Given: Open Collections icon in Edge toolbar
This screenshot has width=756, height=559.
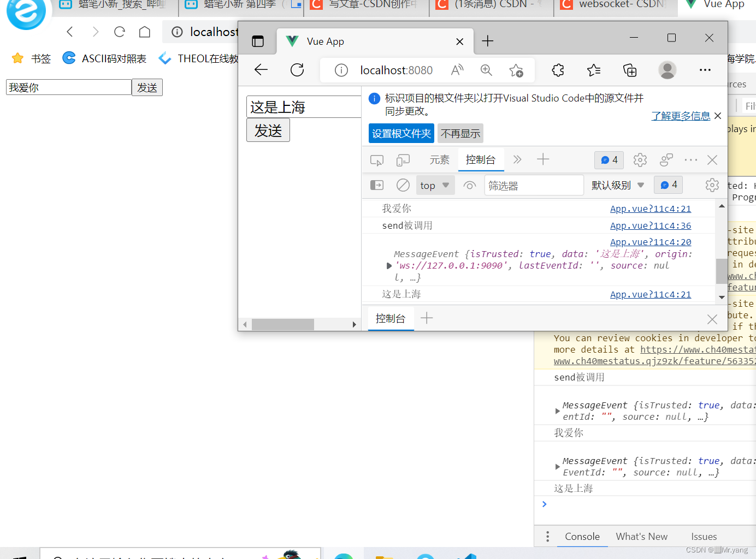Looking at the screenshot, I should click(630, 70).
